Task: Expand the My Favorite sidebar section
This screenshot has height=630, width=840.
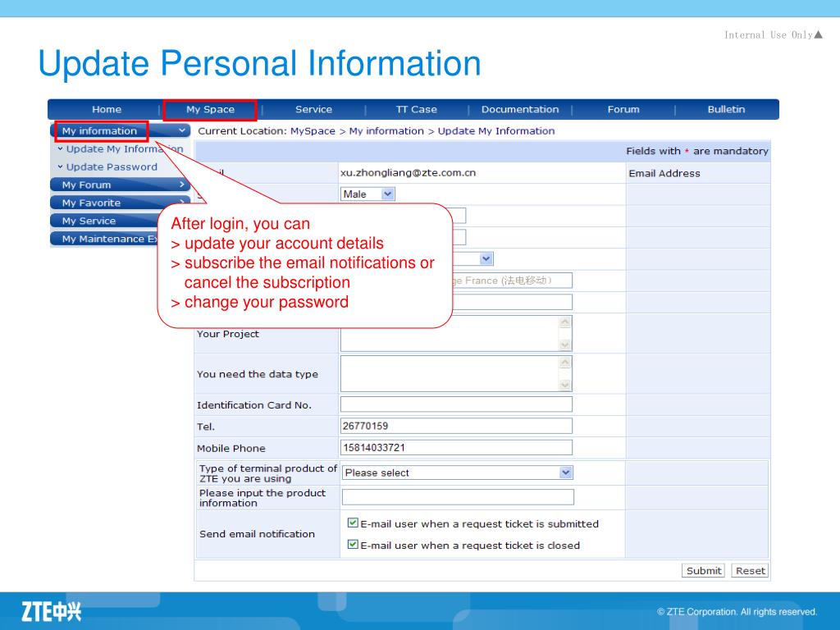Action: (121, 203)
